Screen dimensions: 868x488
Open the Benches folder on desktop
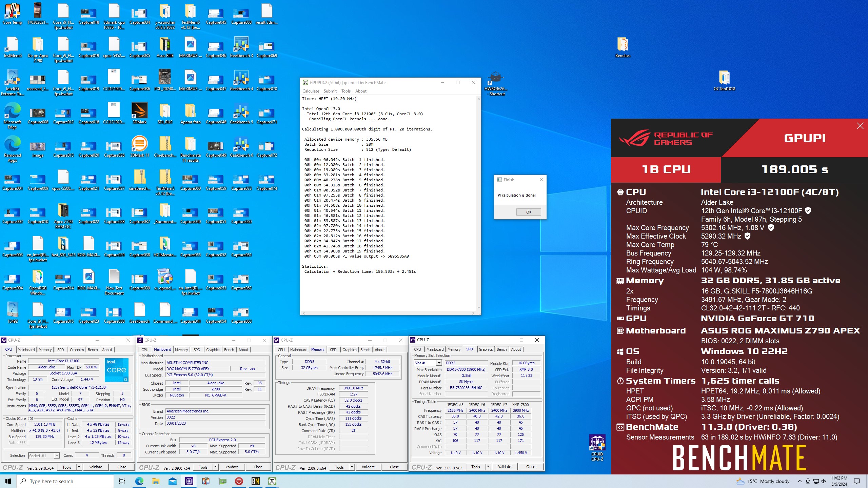pos(623,47)
